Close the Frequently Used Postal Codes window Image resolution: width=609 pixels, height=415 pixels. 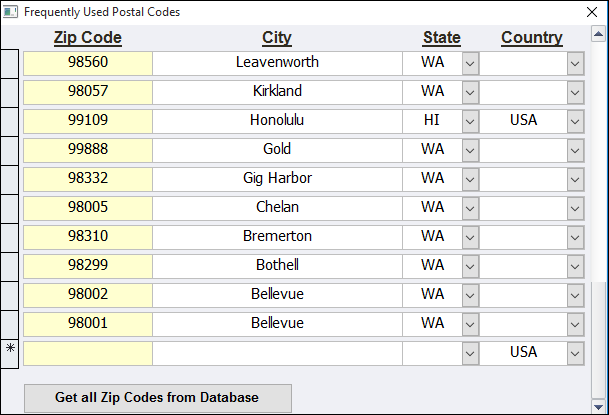click(590, 12)
